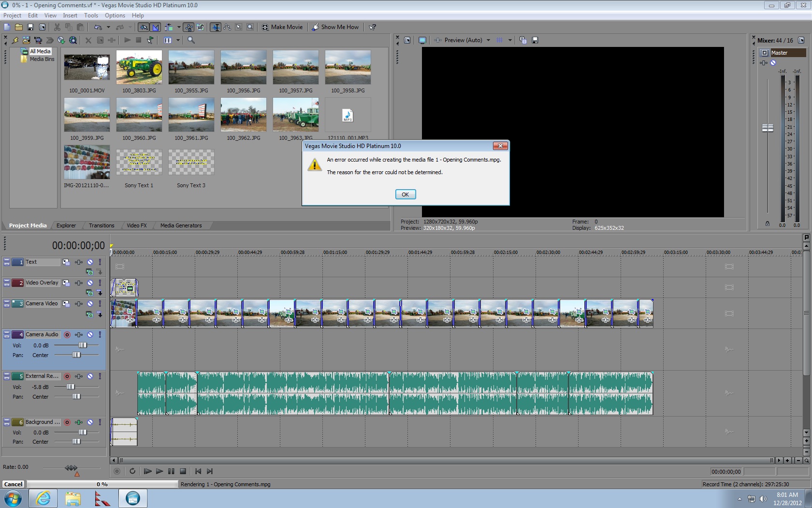Toggle Track FX on the Background track

(79, 422)
